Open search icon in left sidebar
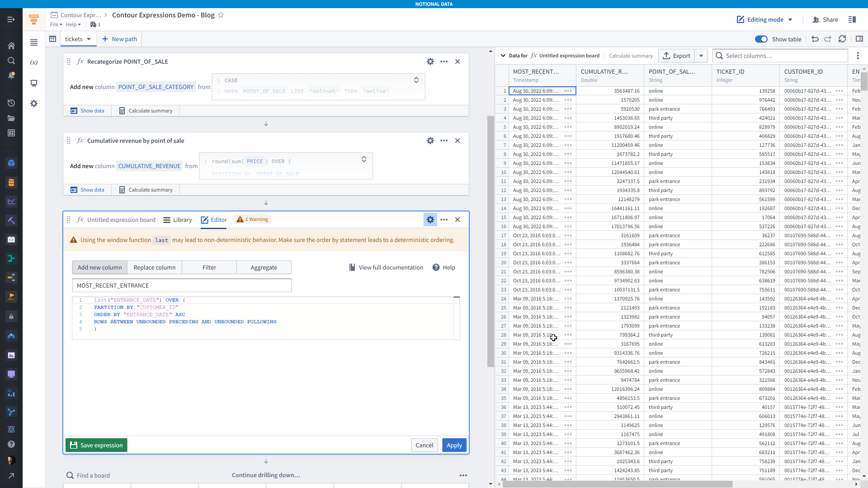Viewport: 868px width, 488px height. [11, 61]
